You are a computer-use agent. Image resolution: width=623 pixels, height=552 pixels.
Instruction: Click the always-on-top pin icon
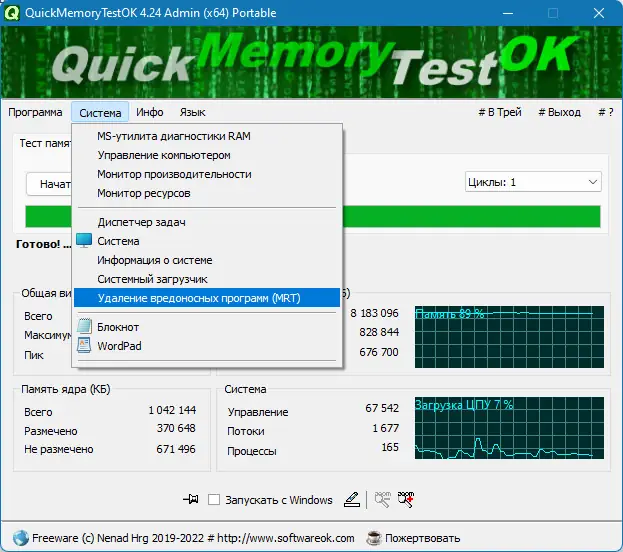tap(191, 499)
